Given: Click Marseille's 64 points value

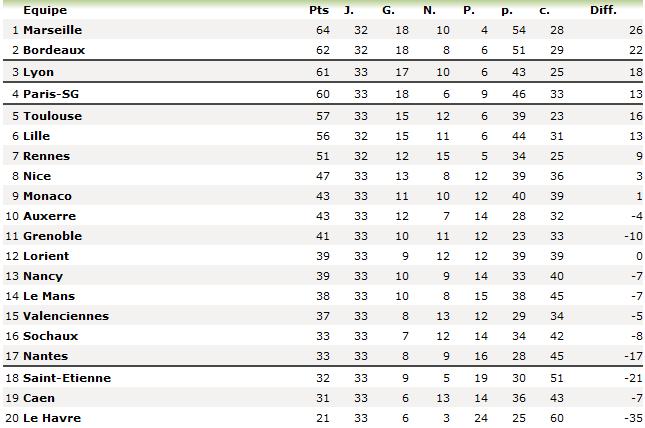Looking at the screenshot, I should click(323, 30).
